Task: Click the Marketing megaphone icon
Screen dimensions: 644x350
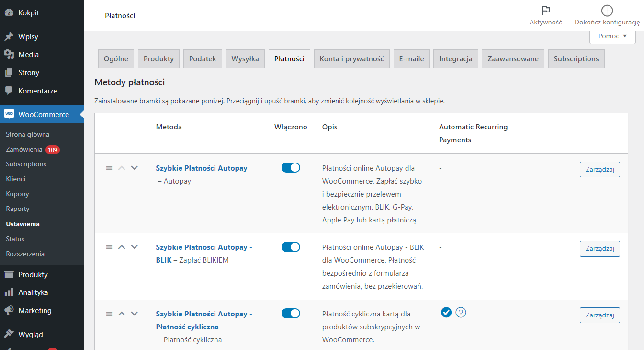Action: (x=9, y=311)
